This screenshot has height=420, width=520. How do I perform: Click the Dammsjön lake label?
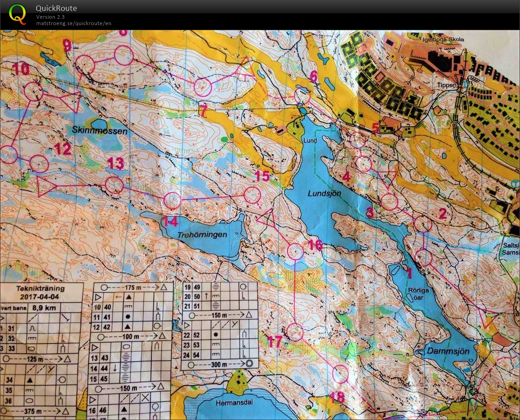(448, 351)
